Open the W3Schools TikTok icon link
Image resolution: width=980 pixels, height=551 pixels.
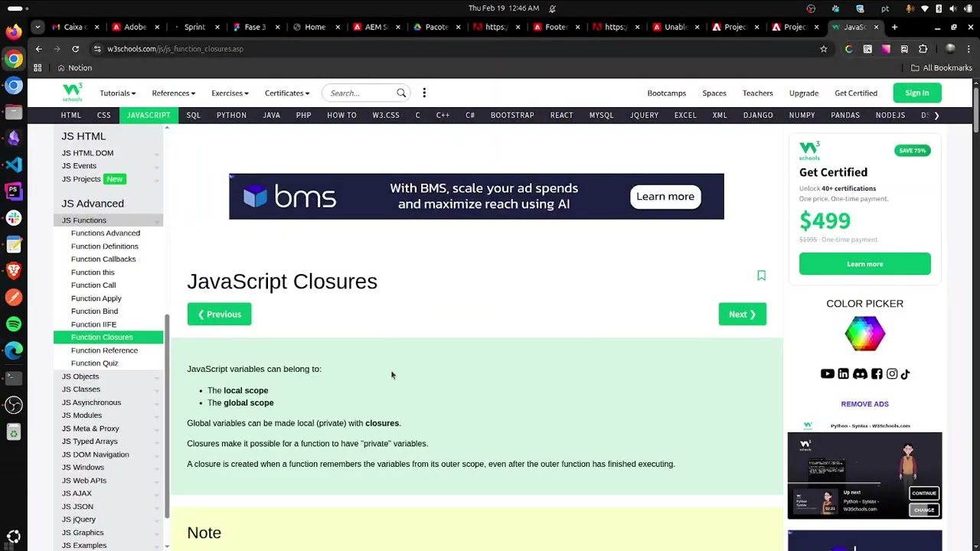(906, 374)
